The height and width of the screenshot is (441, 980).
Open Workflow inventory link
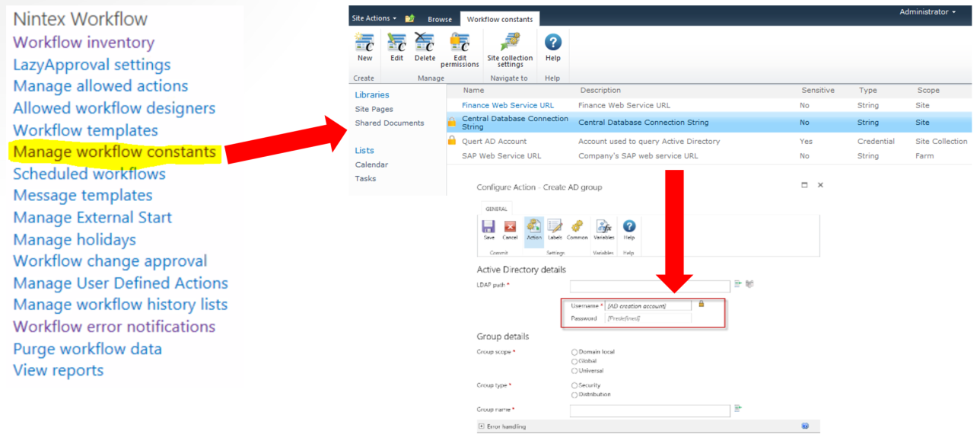point(84,43)
